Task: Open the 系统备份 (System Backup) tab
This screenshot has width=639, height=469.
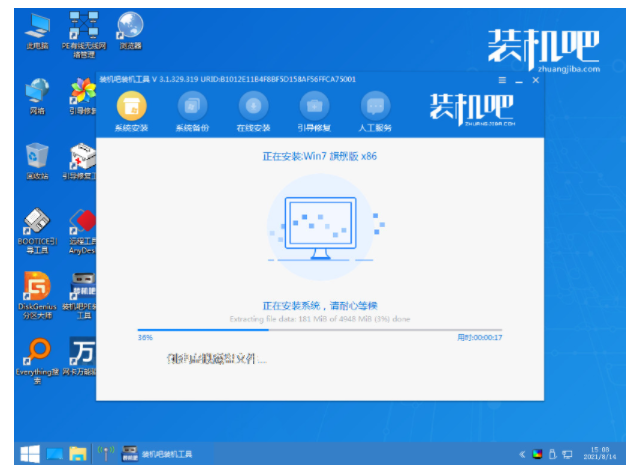Action: click(x=192, y=104)
